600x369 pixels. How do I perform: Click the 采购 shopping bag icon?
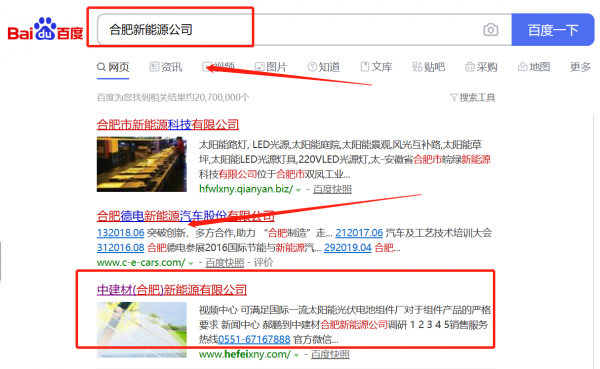(470, 67)
